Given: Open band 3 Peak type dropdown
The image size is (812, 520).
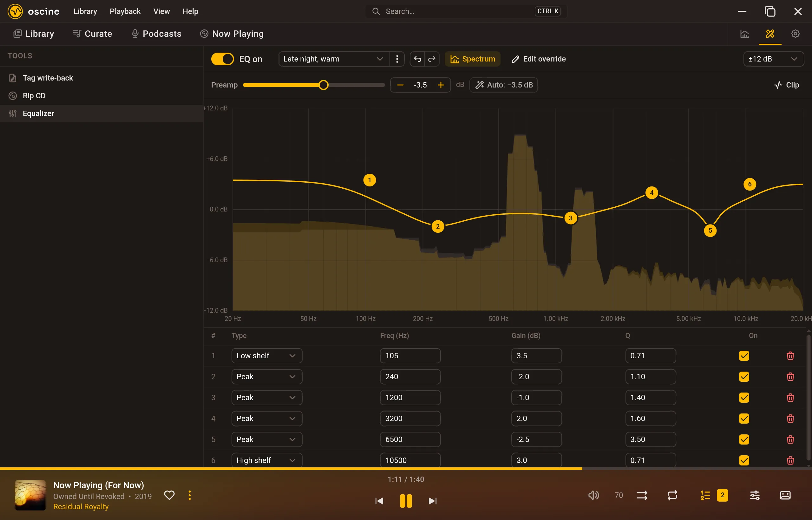Looking at the screenshot, I should point(266,398).
